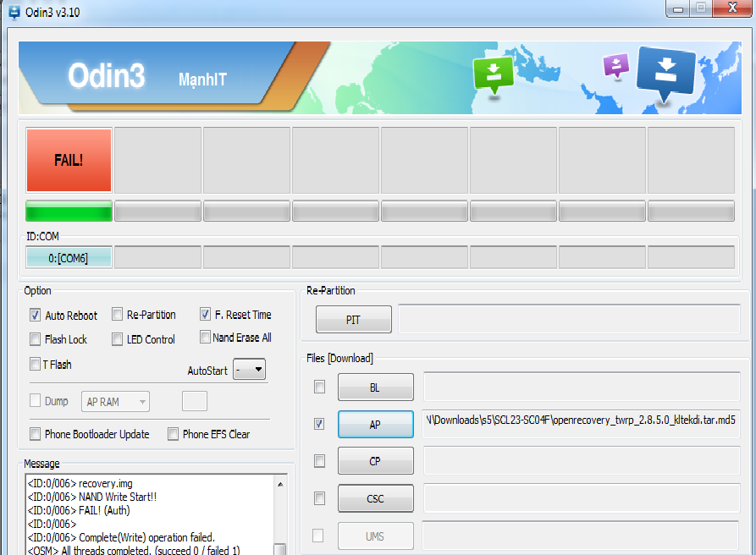
Task: Click the AP file path field
Action: point(582,424)
